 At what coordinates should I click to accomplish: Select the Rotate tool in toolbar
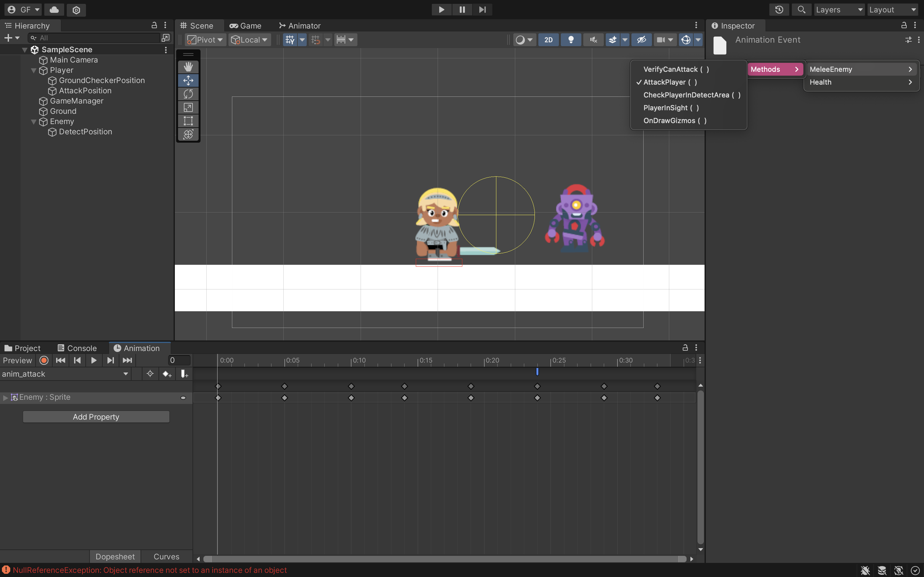tap(188, 94)
